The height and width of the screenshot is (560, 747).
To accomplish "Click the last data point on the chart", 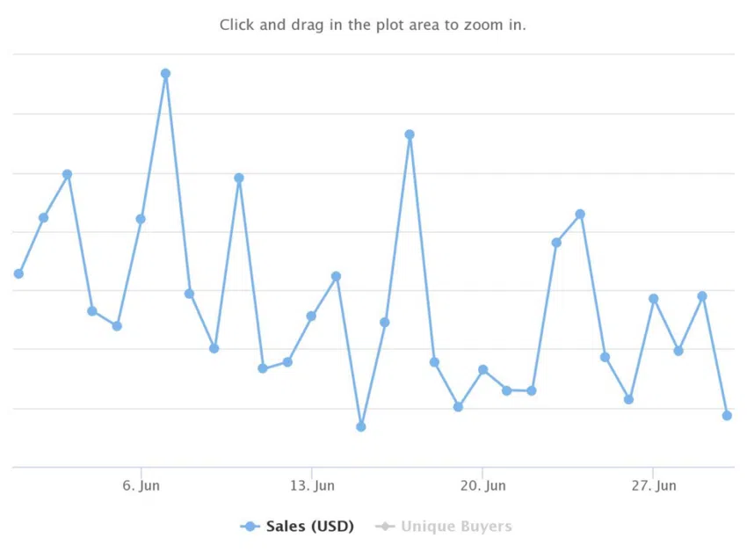I will (727, 416).
